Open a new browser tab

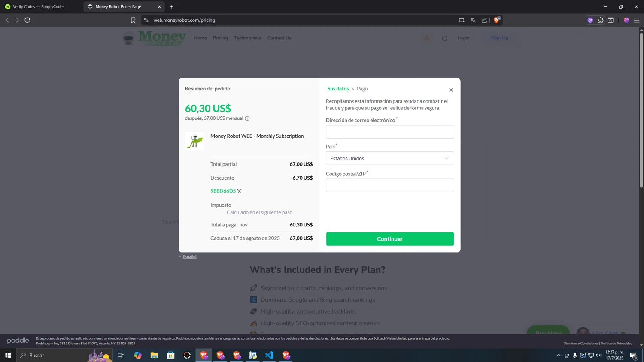[172, 7]
